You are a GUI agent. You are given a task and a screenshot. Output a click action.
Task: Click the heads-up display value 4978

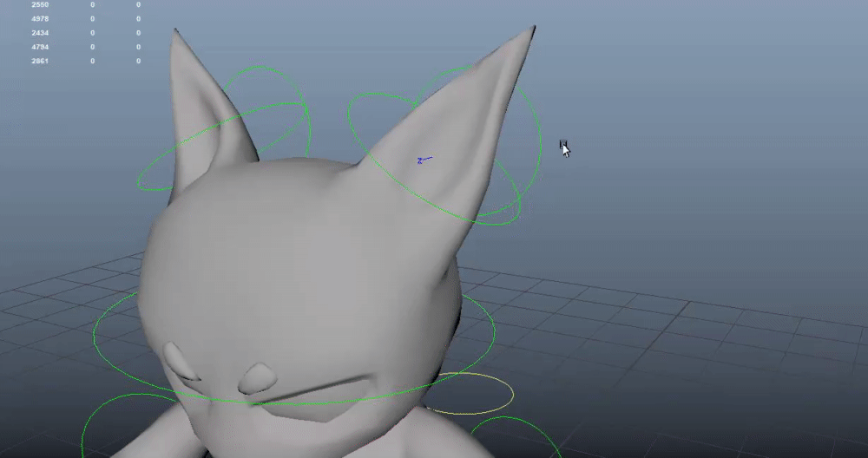[40, 19]
